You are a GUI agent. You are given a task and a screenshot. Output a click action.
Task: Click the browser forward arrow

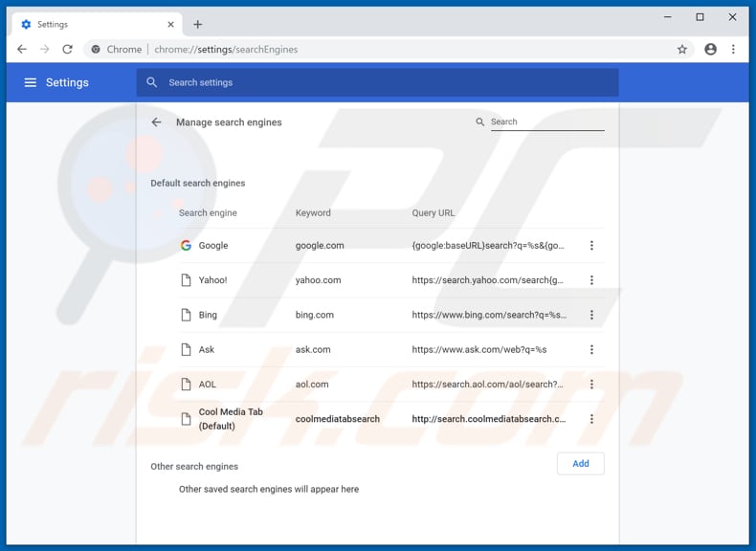coord(44,49)
